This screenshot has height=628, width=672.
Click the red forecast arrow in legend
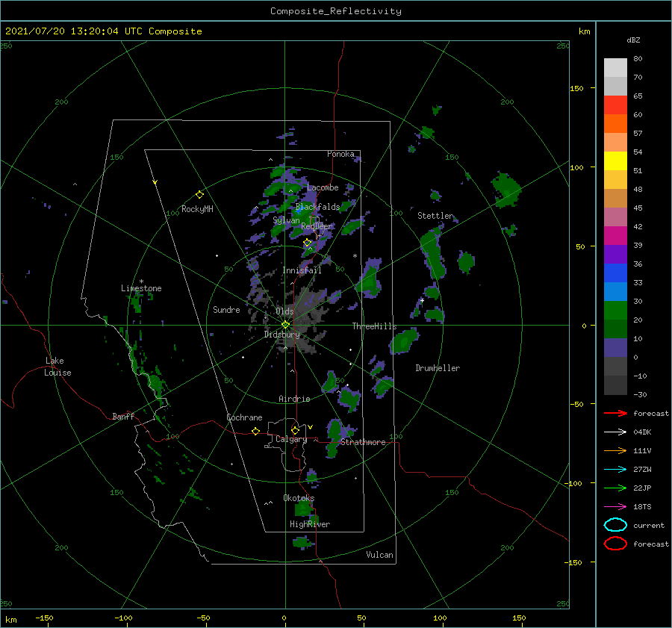coord(615,413)
